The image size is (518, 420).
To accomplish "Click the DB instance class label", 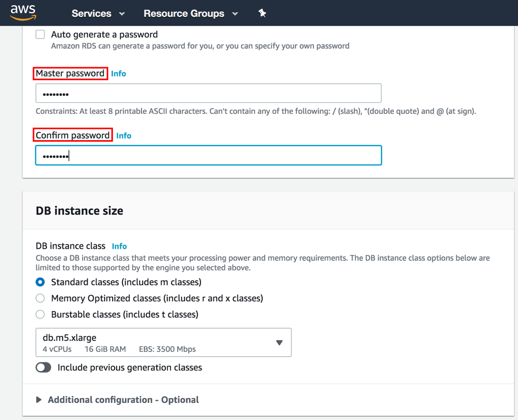I will pos(70,246).
